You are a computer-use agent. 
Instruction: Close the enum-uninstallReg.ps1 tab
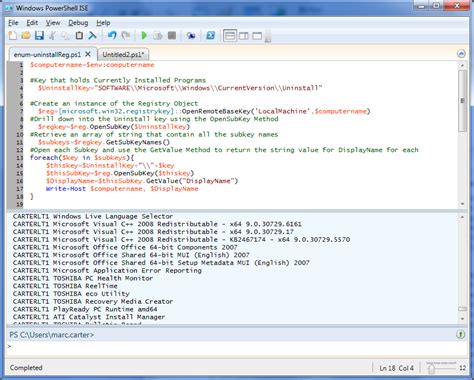[x=88, y=54]
